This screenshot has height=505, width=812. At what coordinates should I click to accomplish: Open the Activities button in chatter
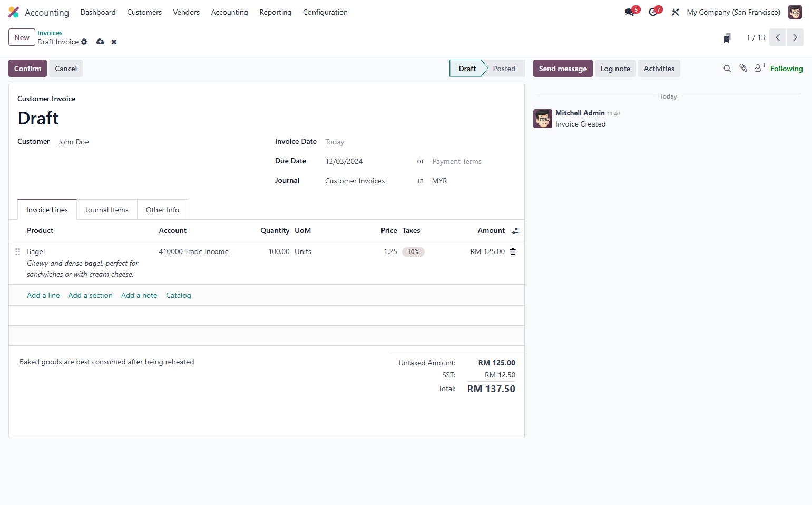(659, 69)
